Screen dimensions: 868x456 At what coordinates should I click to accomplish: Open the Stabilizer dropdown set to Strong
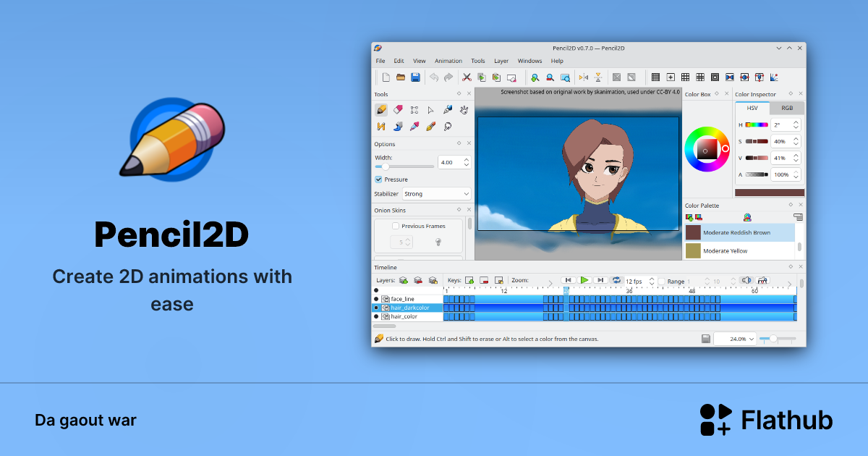[435, 193]
